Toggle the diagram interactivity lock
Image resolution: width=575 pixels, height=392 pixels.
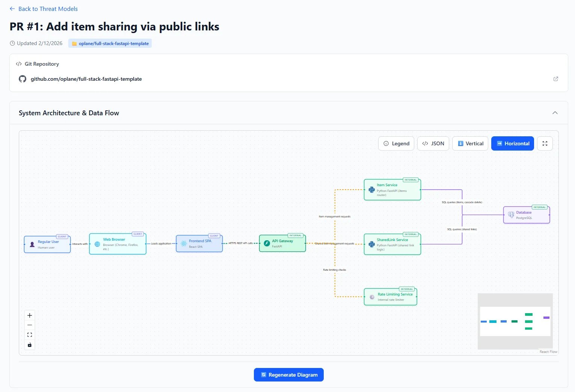30,345
